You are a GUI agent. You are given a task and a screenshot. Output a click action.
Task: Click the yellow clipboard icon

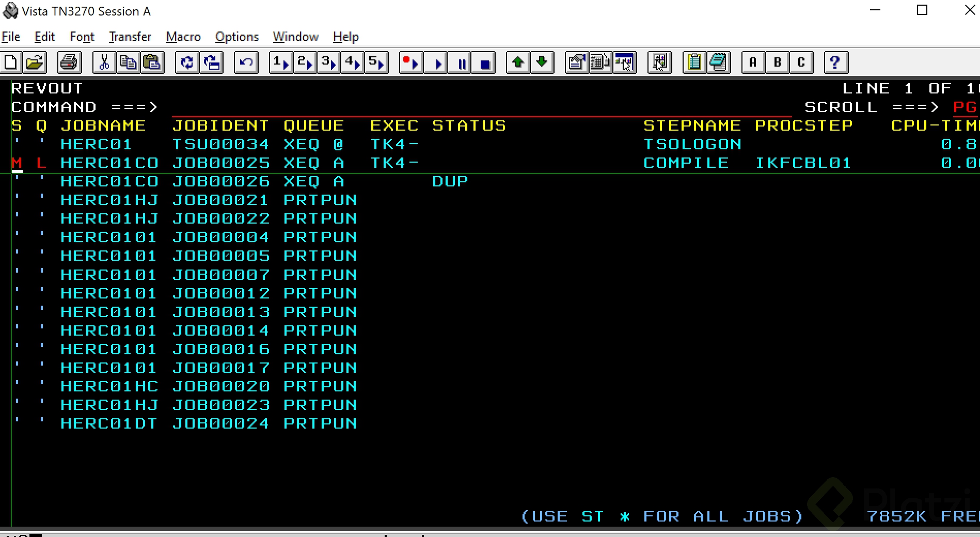(694, 63)
